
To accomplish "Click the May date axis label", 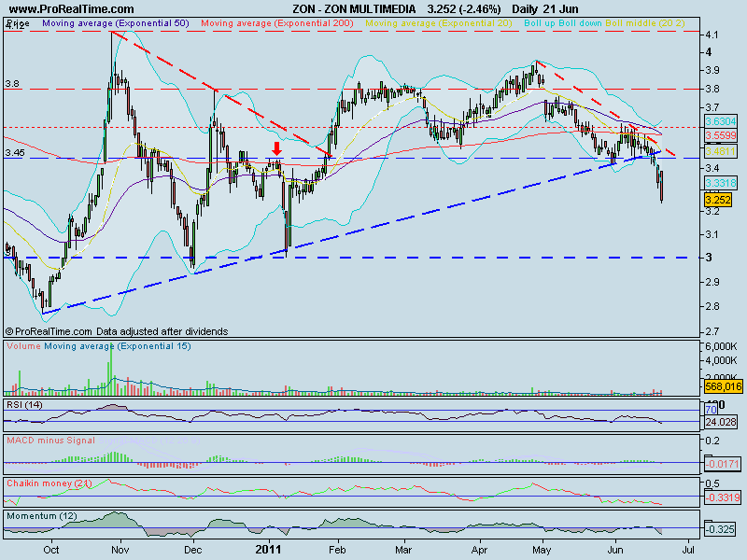I will pos(543,550).
